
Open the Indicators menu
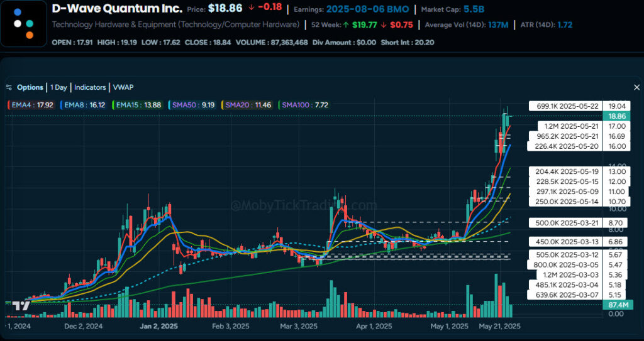(90, 87)
